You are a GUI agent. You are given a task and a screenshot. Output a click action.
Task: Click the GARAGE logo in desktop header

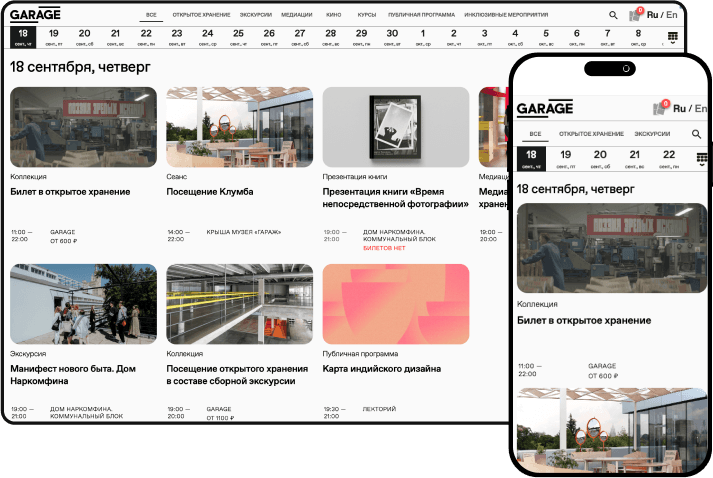pyautogui.click(x=35, y=14)
